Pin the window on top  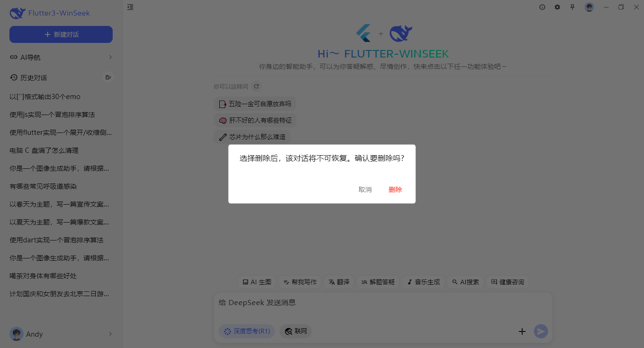tap(572, 7)
